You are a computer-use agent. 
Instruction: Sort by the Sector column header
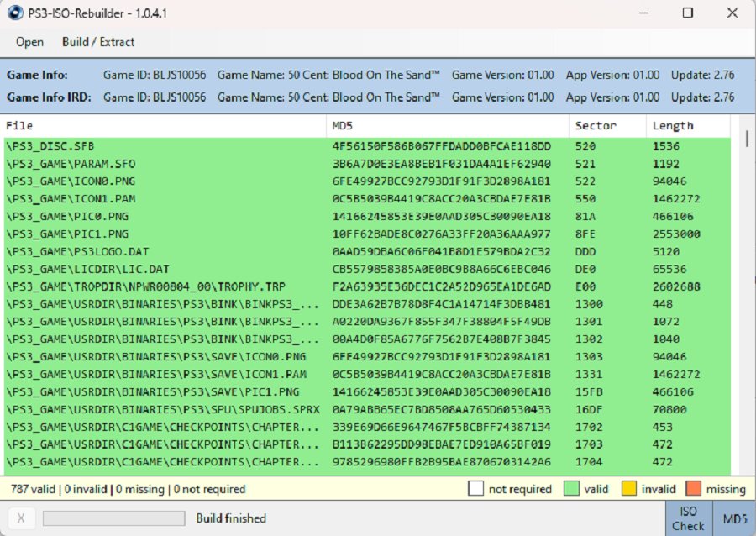[606, 126]
